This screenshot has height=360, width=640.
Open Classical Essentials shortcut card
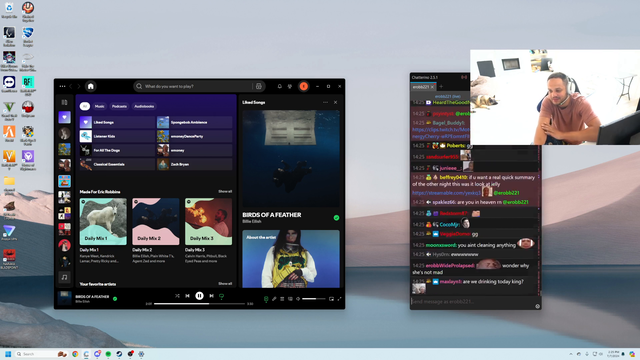pyautogui.click(x=117, y=164)
